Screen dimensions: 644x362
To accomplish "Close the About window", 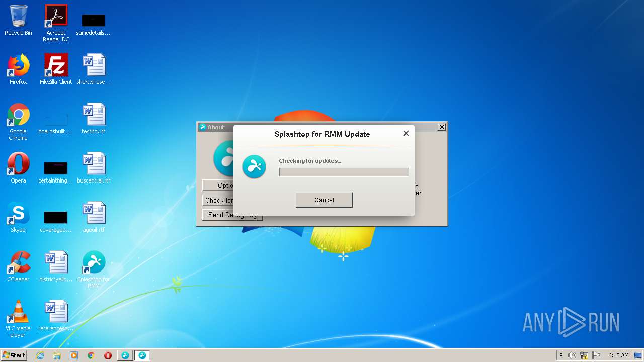I will [x=442, y=127].
